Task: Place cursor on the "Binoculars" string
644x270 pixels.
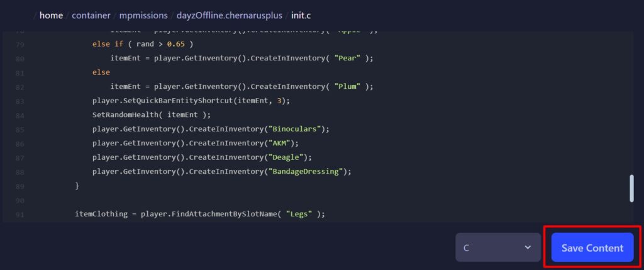Action: [x=295, y=128]
